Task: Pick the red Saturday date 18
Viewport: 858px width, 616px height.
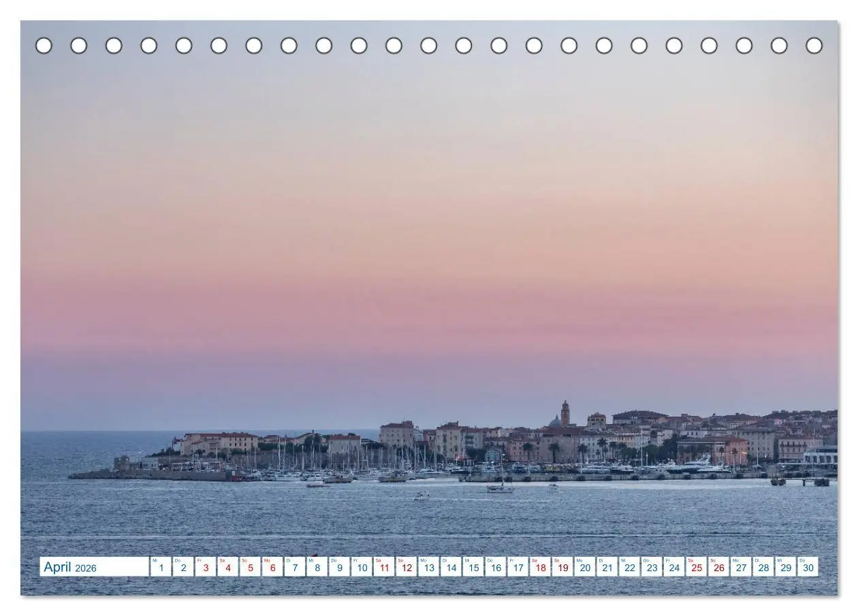Action: (x=540, y=567)
